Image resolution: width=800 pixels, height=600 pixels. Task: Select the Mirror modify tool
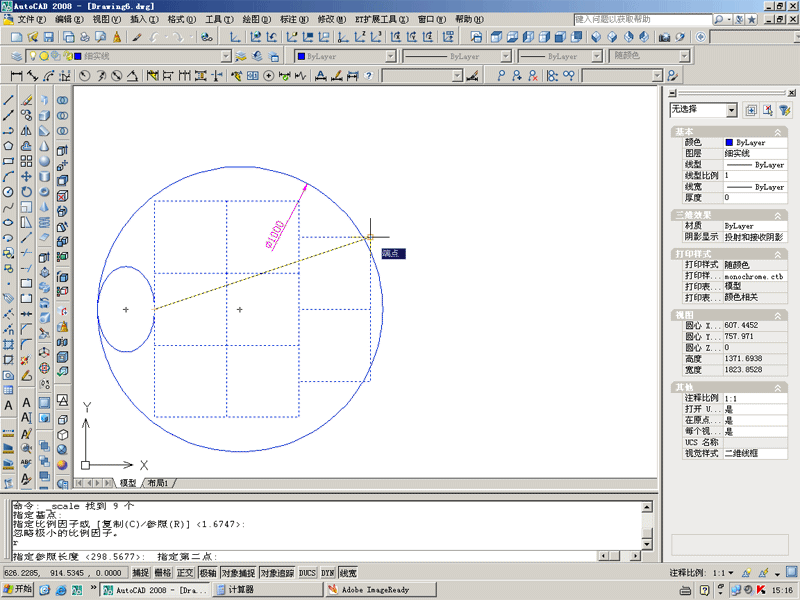coord(27,131)
